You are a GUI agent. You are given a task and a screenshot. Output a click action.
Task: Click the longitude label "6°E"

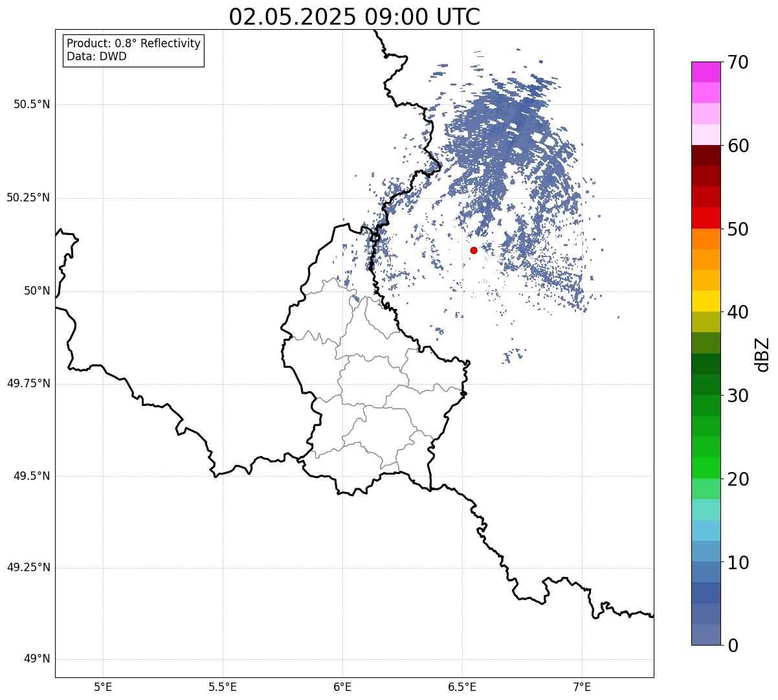click(342, 687)
